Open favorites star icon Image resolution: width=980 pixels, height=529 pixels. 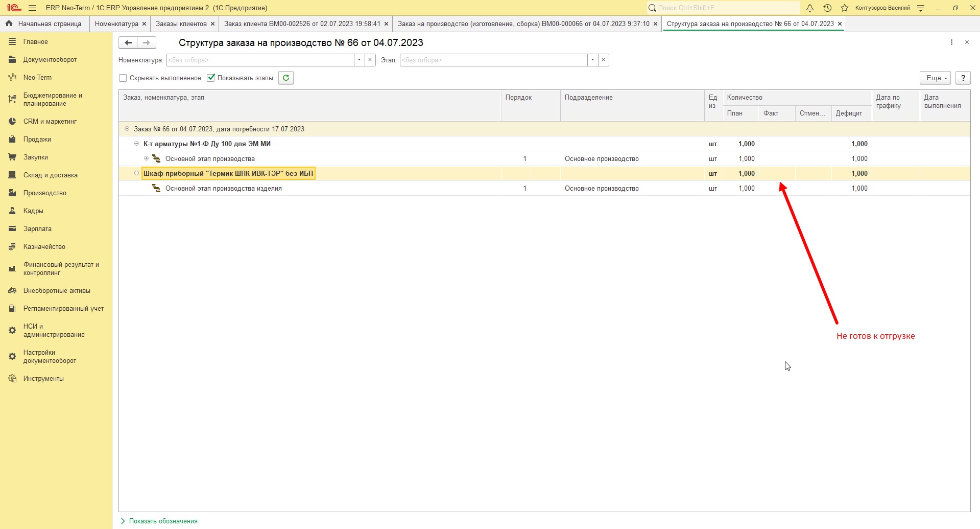(x=845, y=8)
